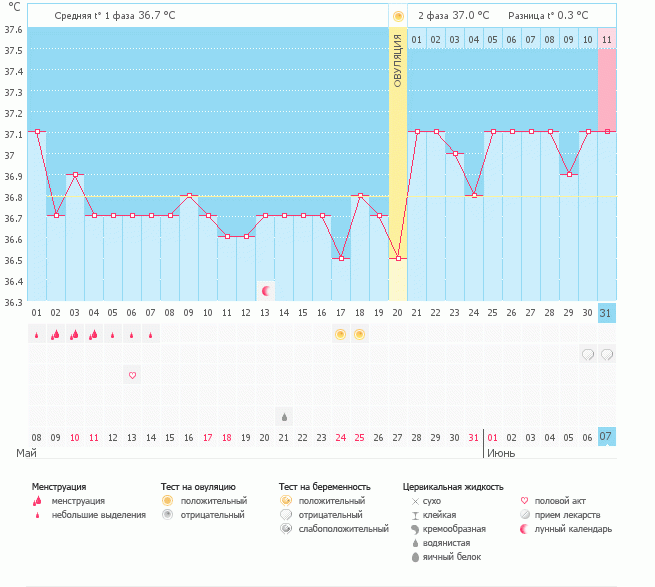This screenshot has width=655, height=587.
Task: Click the legend icon for клейкая
Action: 415,515
